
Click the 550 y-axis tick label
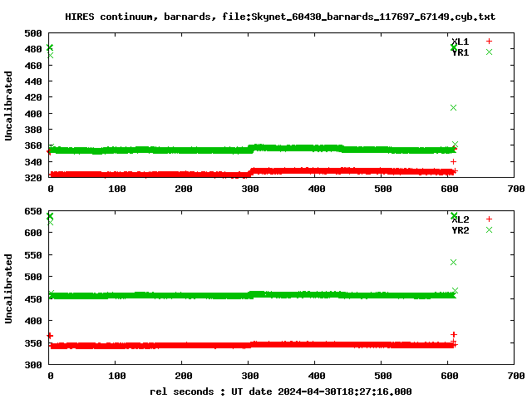click(x=33, y=255)
